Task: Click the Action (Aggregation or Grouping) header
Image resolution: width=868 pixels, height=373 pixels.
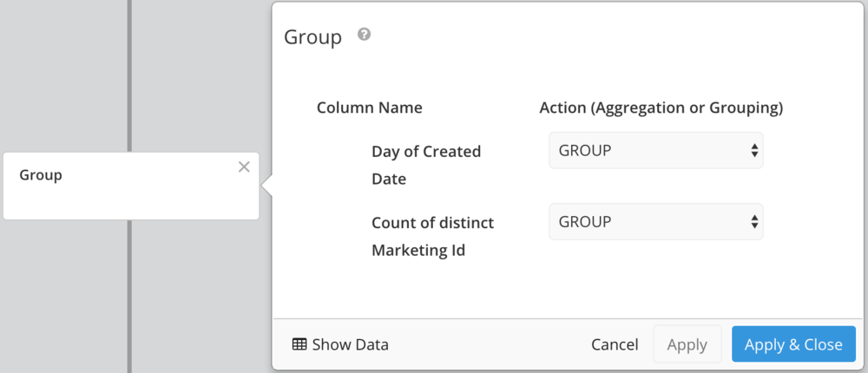Action: (x=661, y=108)
